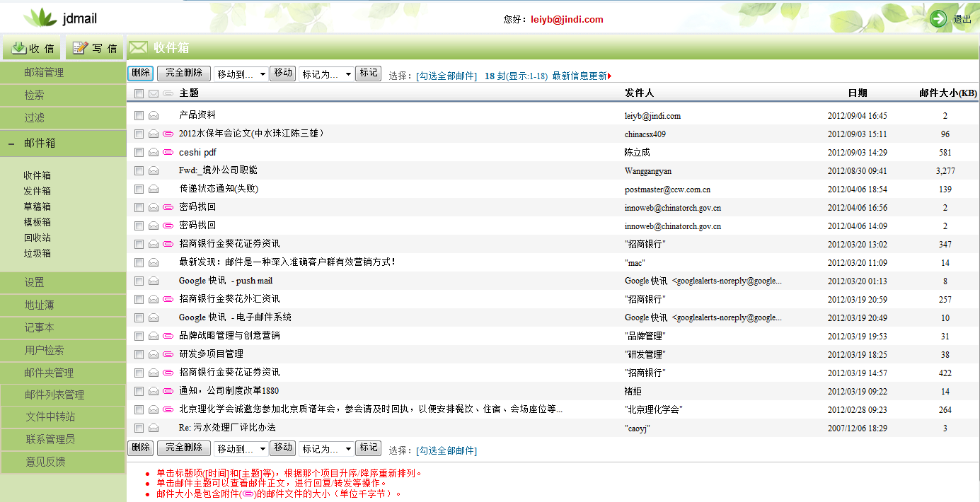
Task: Open the bottom 标记为... dropdown
Action: [x=326, y=449]
